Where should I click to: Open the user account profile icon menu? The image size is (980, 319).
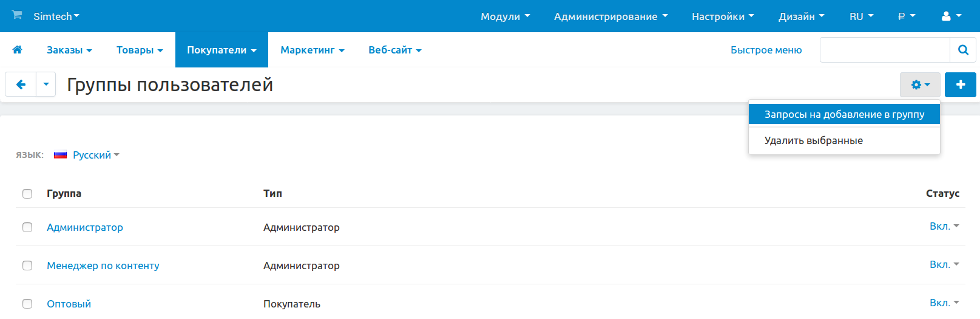tap(950, 16)
